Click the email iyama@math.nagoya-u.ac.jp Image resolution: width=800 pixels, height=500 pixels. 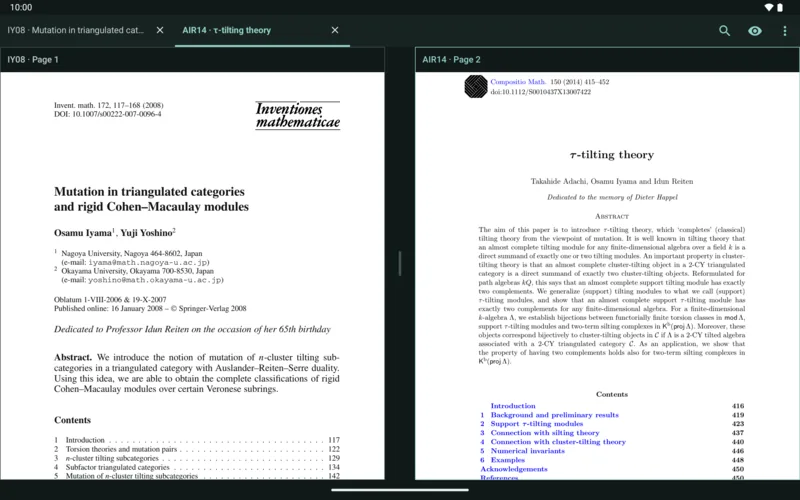[148, 262]
